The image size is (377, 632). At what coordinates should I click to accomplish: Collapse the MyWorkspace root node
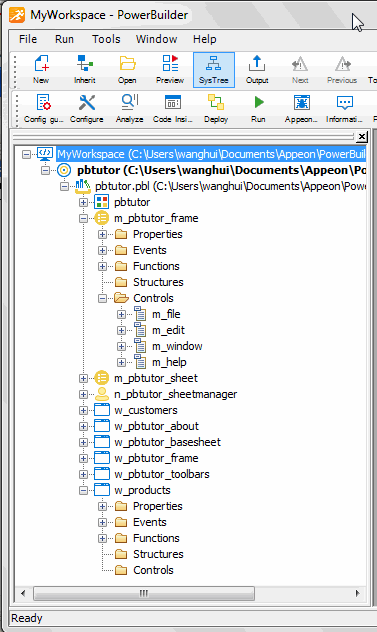26,154
